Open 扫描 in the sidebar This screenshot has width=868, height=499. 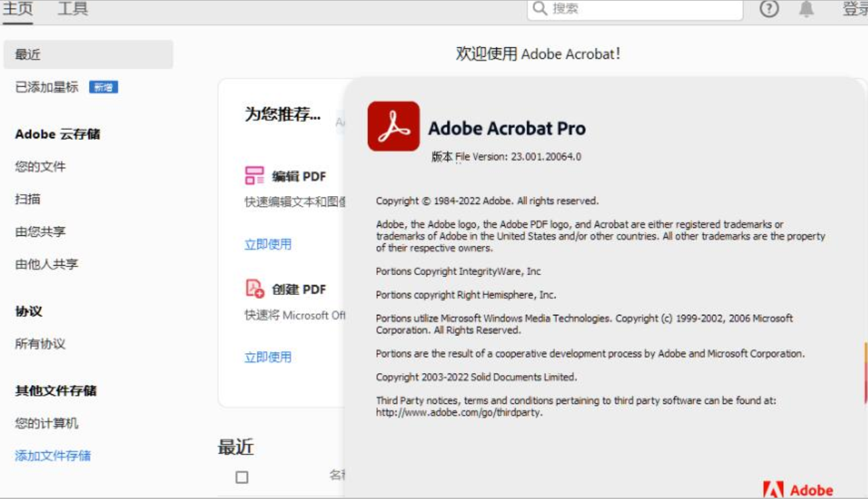click(x=28, y=199)
